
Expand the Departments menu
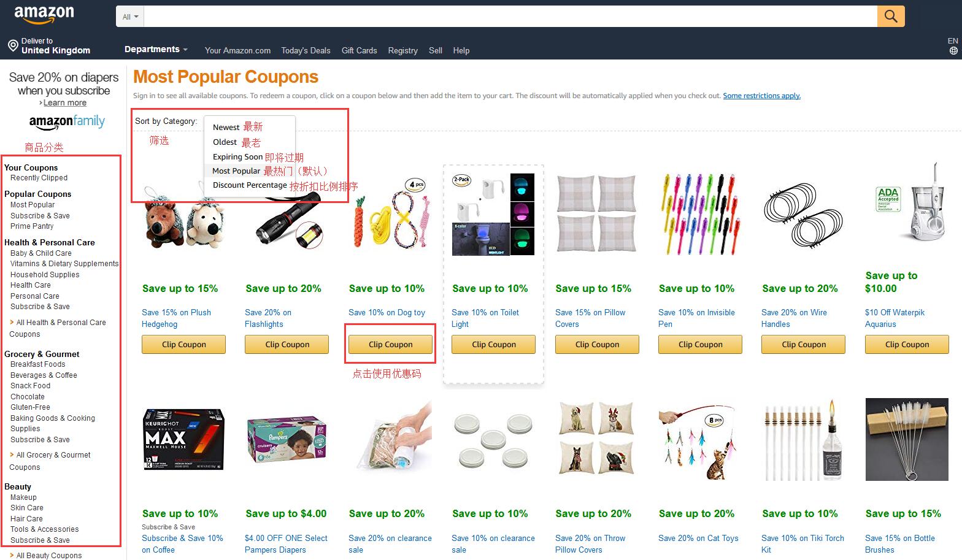(x=155, y=50)
